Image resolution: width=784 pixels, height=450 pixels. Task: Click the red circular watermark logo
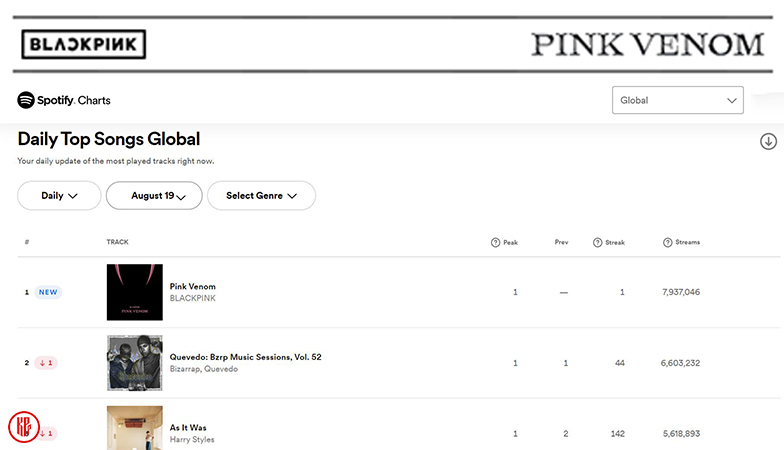click(23, 427)
